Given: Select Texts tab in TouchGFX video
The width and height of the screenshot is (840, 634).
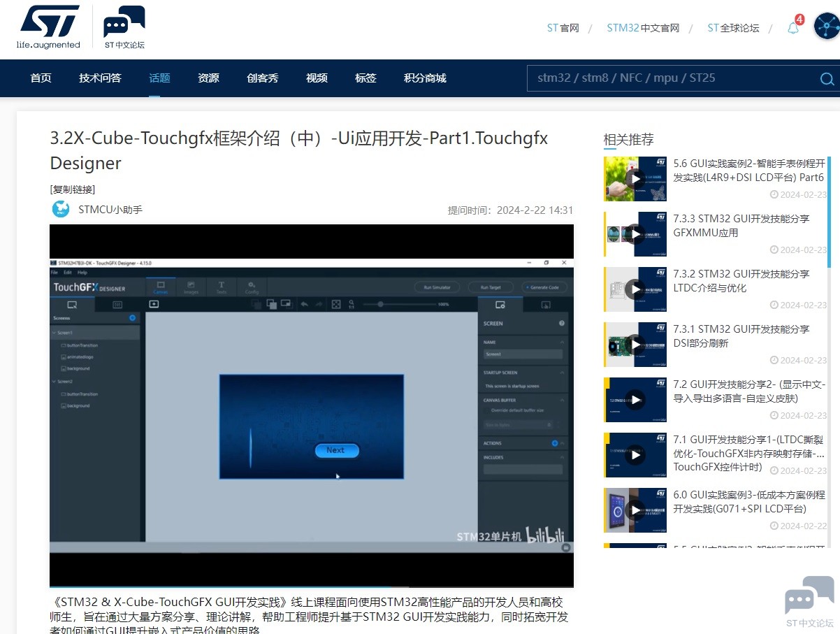Looking at the screenshot, I should 222,287.
